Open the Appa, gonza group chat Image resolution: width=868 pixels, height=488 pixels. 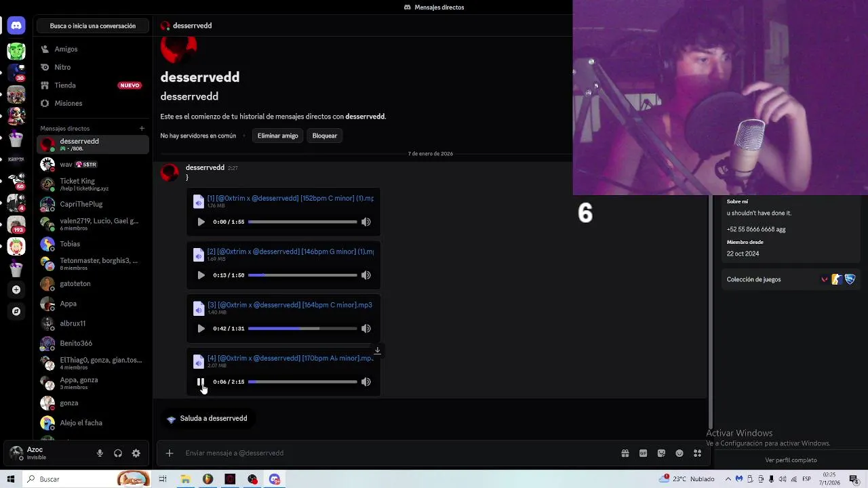point(93,383)
